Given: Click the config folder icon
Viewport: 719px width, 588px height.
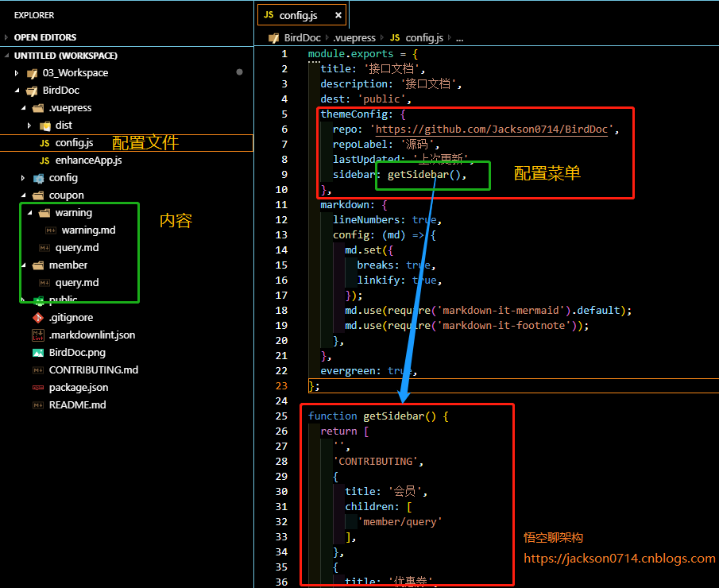Looking at the screenshot, I should point(38,178).
